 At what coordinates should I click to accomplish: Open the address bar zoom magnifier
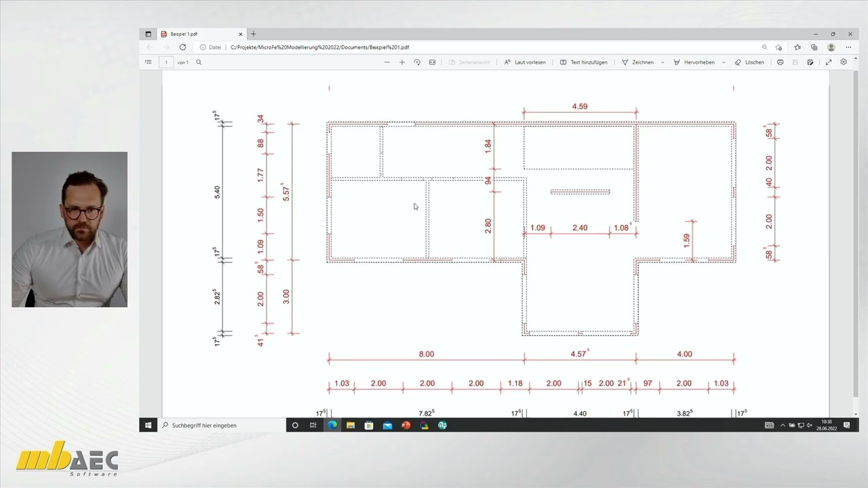764,47
